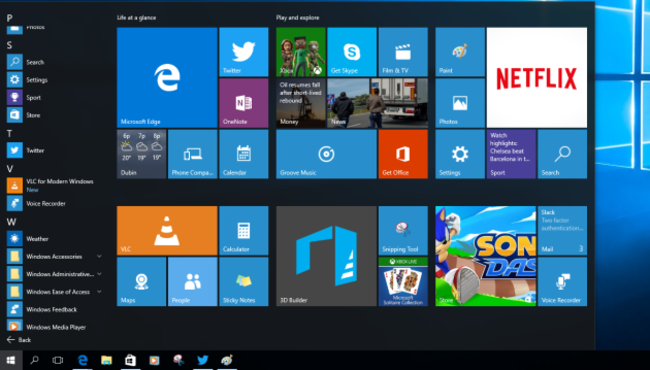Open taskbar search magnifier
The image size is (650, 370).
coord(34,360)
